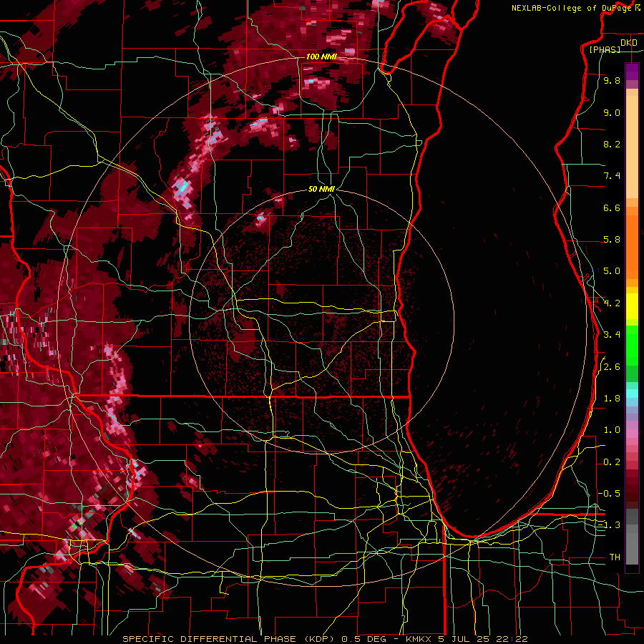Pick the cyan segment of the color bar

click(632, 394)
